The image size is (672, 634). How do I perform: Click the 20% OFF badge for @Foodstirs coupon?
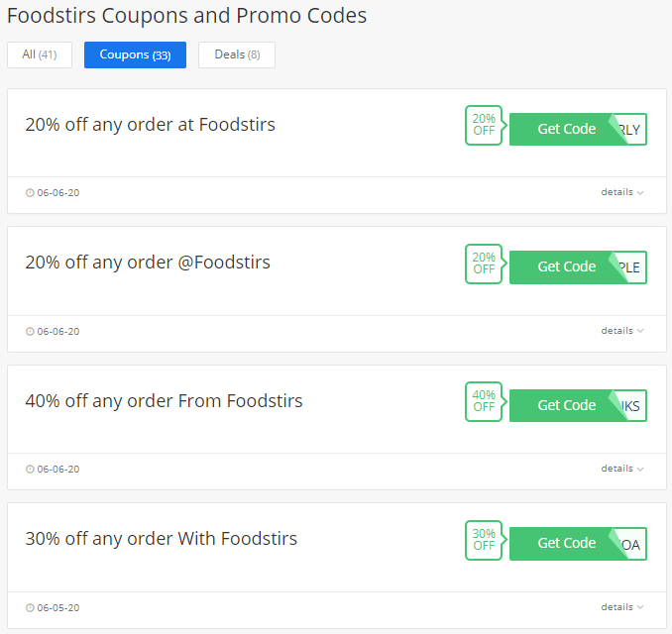[484, 264]
